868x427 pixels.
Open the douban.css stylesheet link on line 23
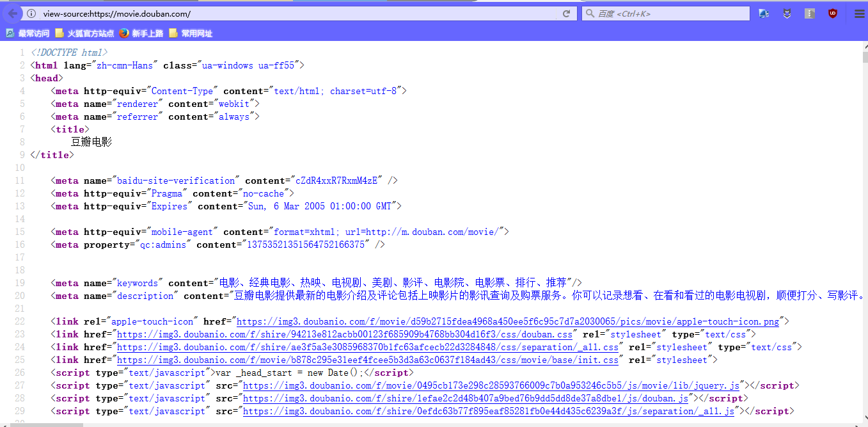(x=345, y=335)
